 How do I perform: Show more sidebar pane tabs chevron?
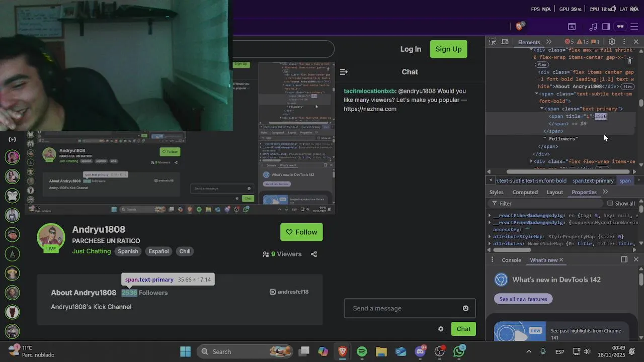coord(605,192)
